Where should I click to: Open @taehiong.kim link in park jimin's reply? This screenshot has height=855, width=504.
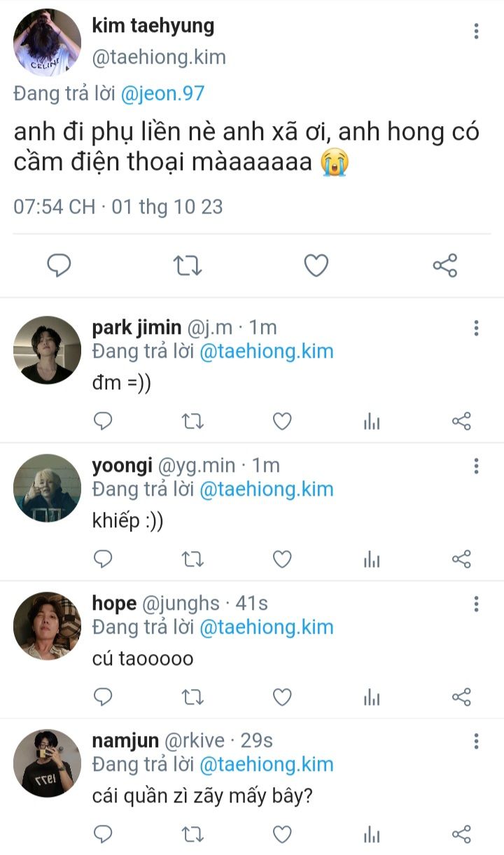click(x=266, y=352)
